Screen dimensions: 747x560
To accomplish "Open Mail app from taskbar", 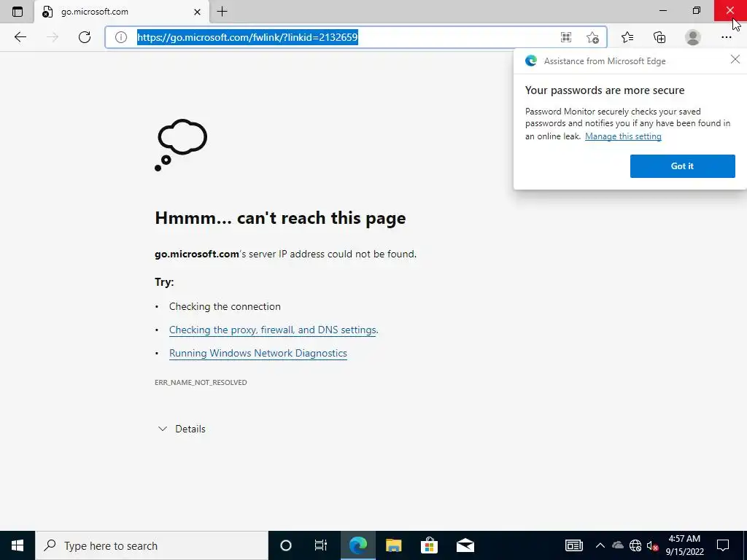I will [x=465, y=545].
